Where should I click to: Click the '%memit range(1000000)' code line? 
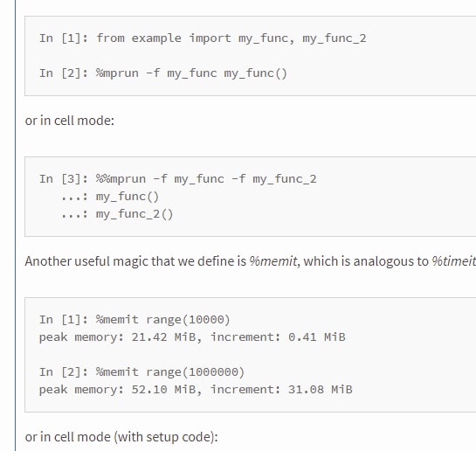pyautogui.click(x=141, y=372)
